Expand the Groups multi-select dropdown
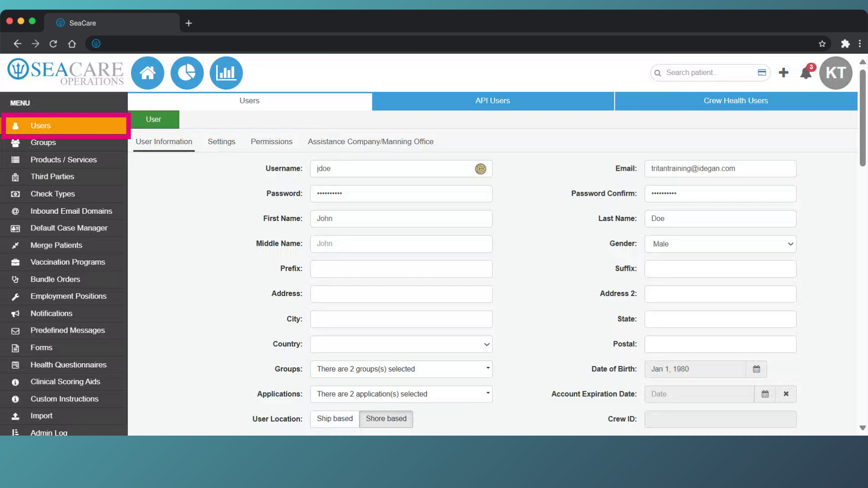The image size is (868, 488). (401, 369)
